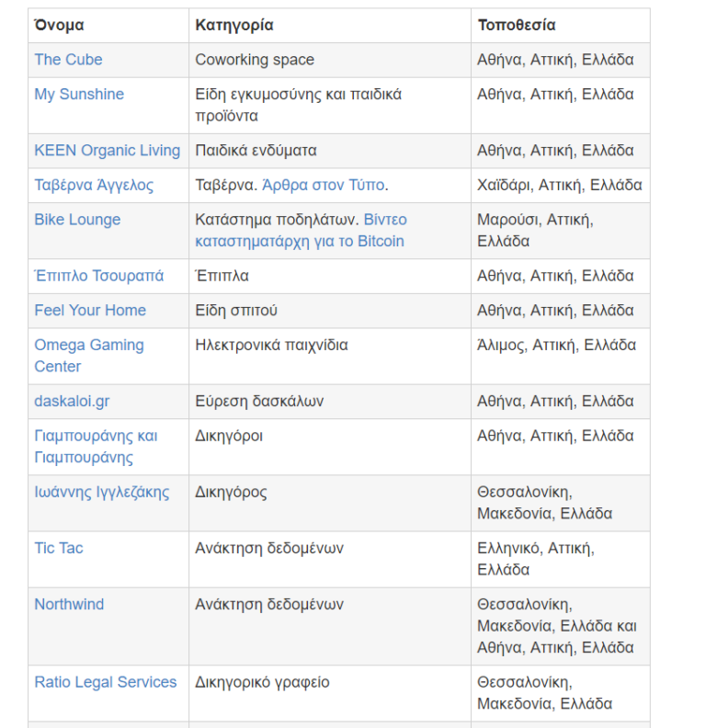Select the Tic Tac link
This screenshot has height=728, width=706.
tap(59, 549)
